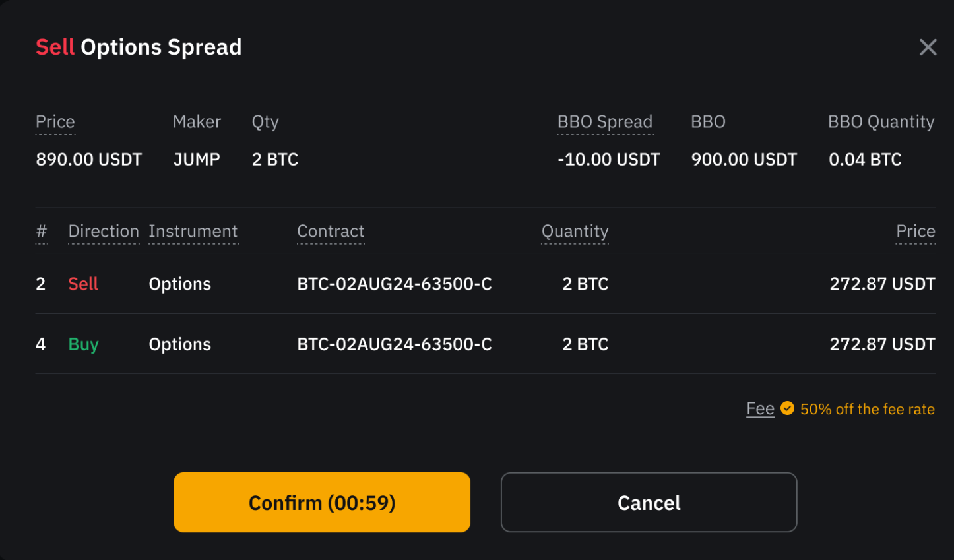
Task: Click the Direction column header
Action: coord(104,232)
